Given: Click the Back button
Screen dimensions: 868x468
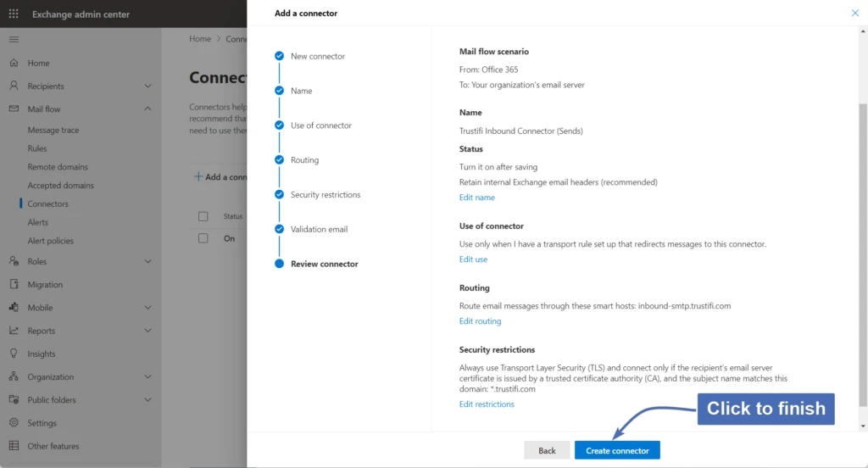Looking at the screenshot, I should [547, 450].
